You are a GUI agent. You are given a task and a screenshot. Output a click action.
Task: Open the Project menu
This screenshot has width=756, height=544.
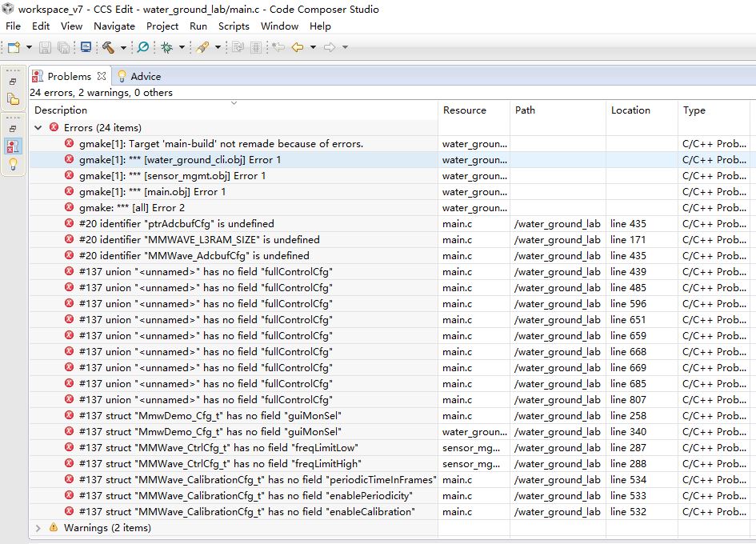coord(162,26)
